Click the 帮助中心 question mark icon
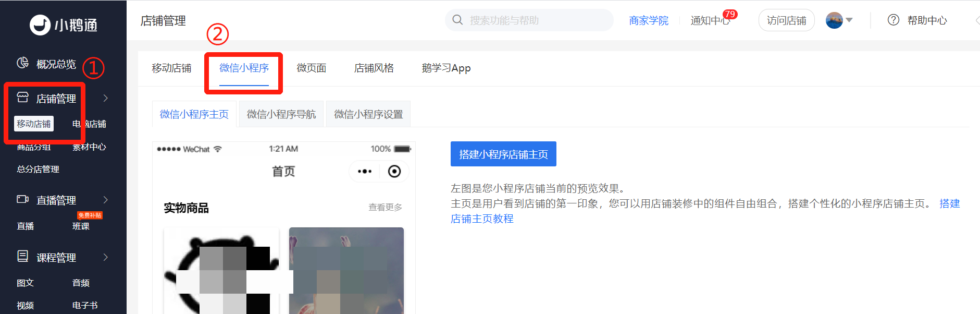980x314 pixels. coord(894,20)
